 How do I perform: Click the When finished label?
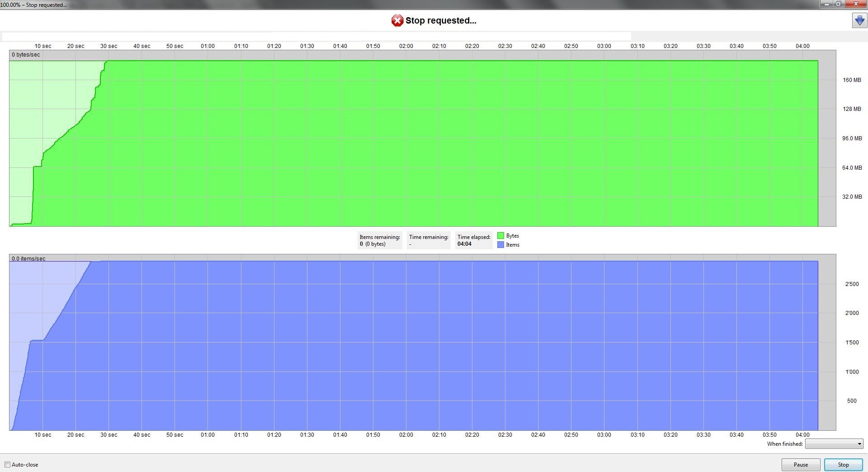click(785, 444)
